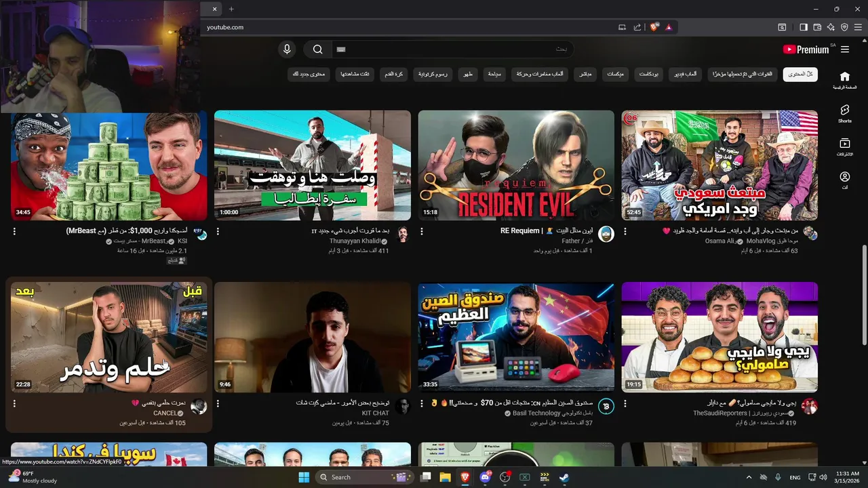Open more options for the CANCEL video
Viewport: 868px width, 488px height.
click(x=14, y=403)
